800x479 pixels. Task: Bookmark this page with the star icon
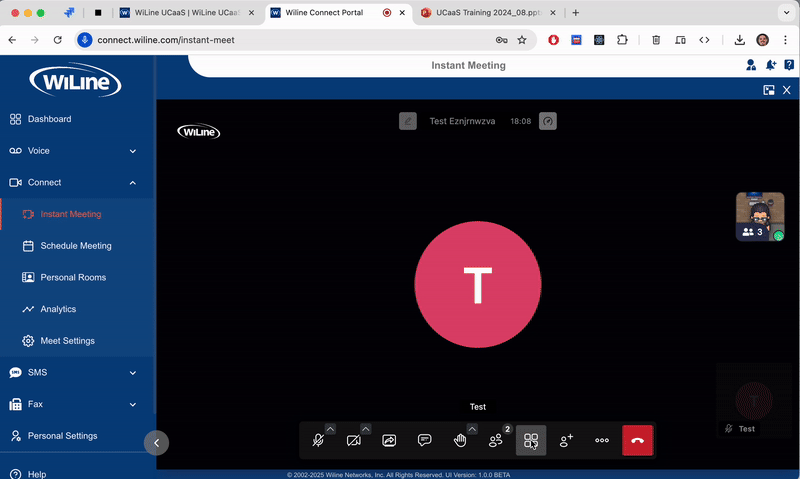pos(521,40)
